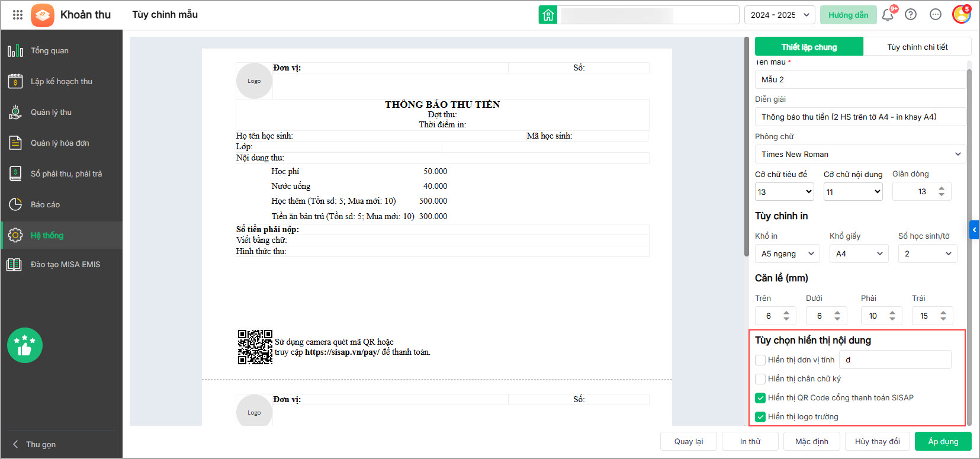
Task: Open the 2024 - 2025 school year dropdown
Action: click(780, 15)
